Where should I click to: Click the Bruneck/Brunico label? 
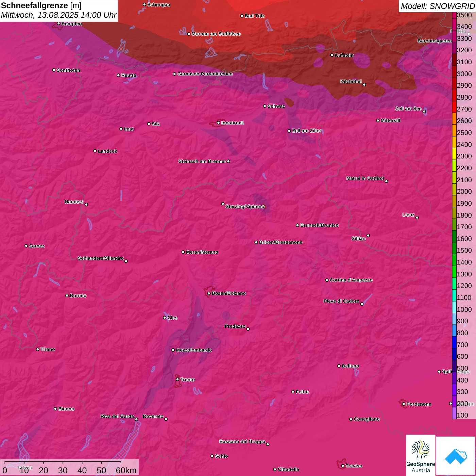pos(319,225)
